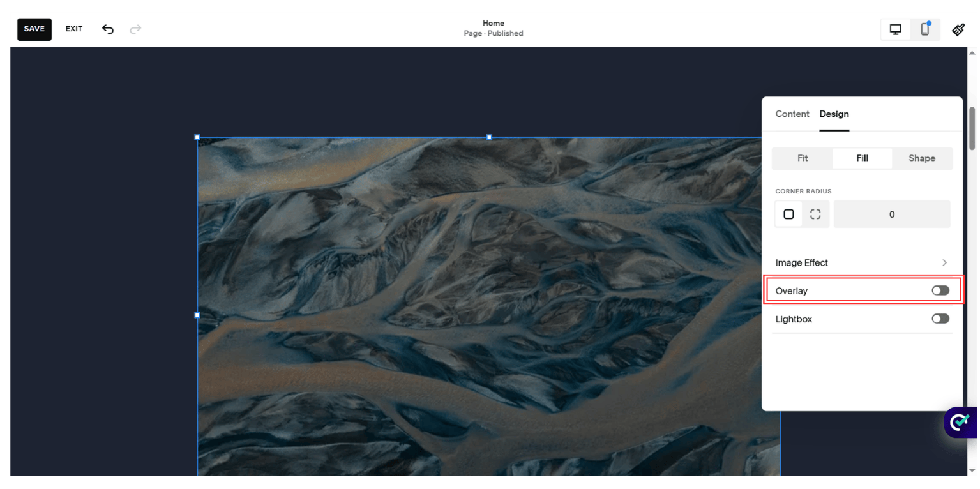Open the Content tab
The height and width of the screenshot is (489, 980).
(x=792, y=114)
